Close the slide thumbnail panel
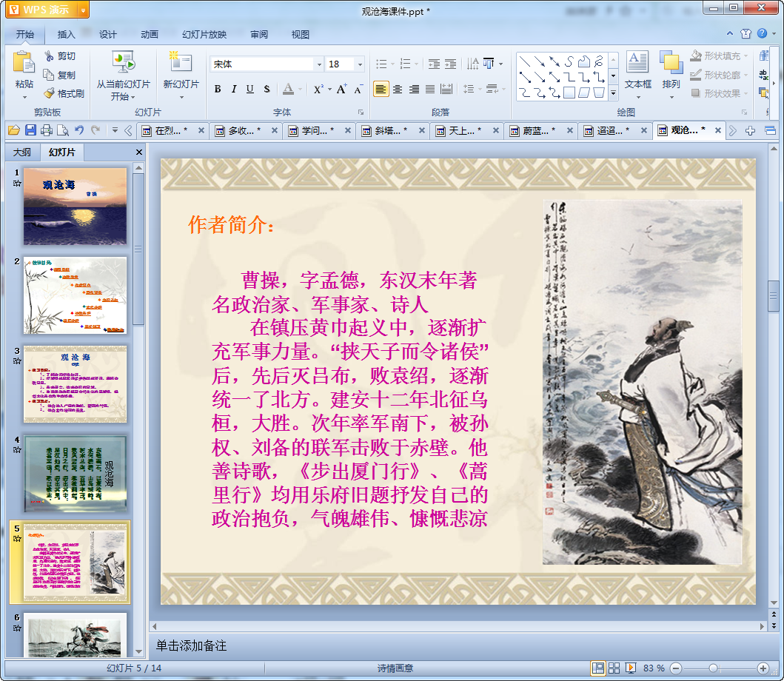784x681 pixels. pyautogui.click(x=139, y=152)
